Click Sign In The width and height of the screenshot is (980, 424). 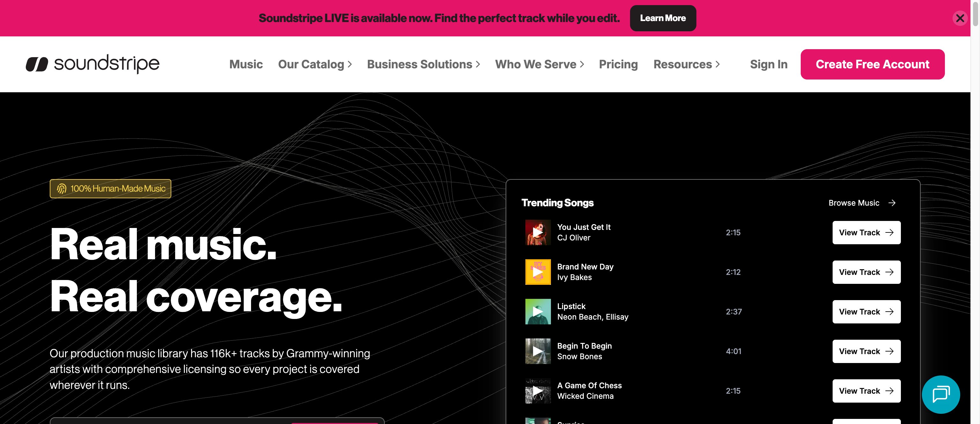tap(768, 64)
